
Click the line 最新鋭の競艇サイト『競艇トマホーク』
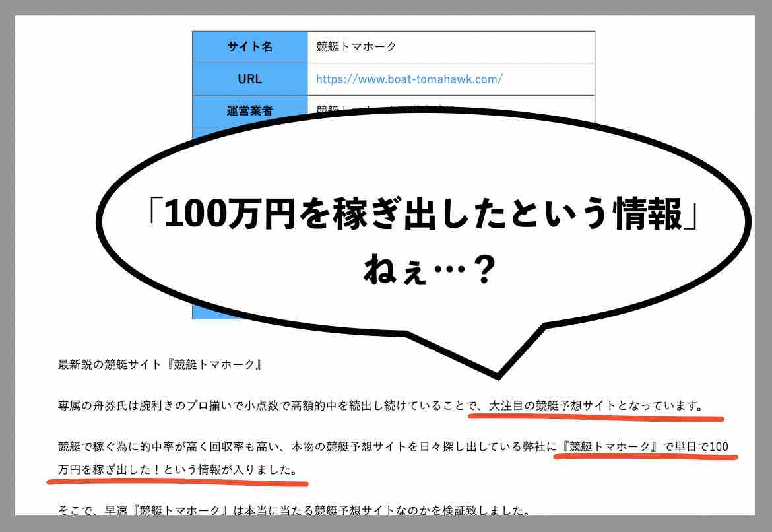tap(160, 364)
